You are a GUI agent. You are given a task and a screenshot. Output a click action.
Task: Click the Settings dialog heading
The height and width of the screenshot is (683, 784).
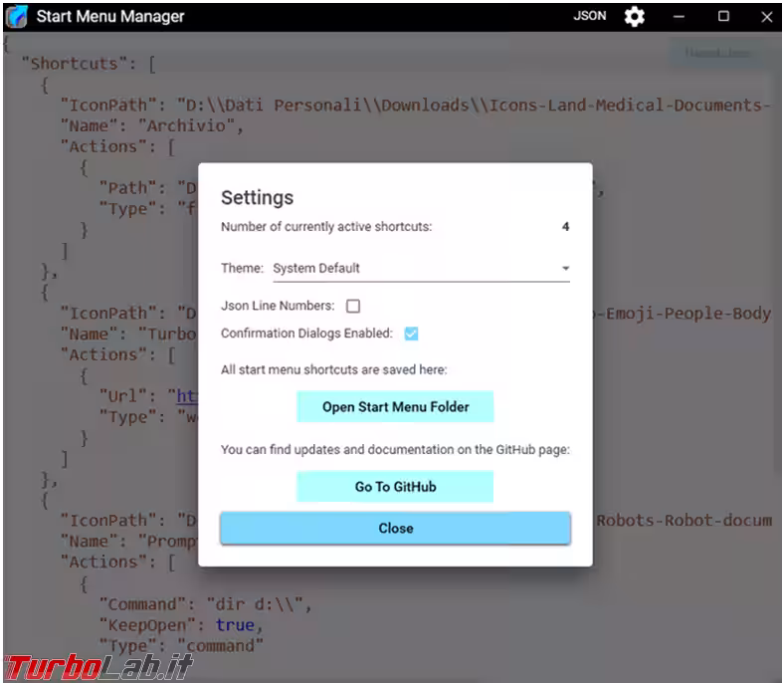pos(257,197)
